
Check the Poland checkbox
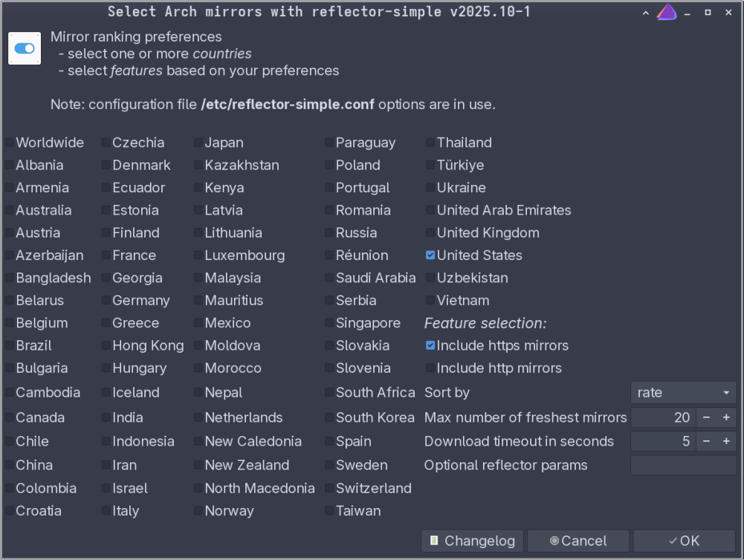click(329, 165)
